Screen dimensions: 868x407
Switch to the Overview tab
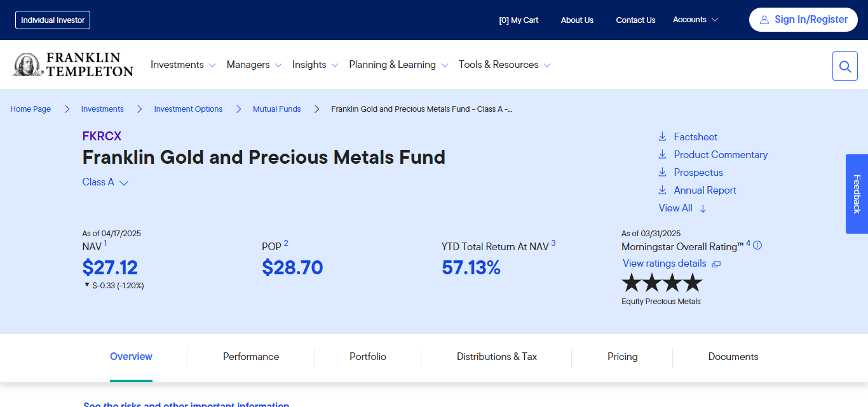click(x=131, y=357)
